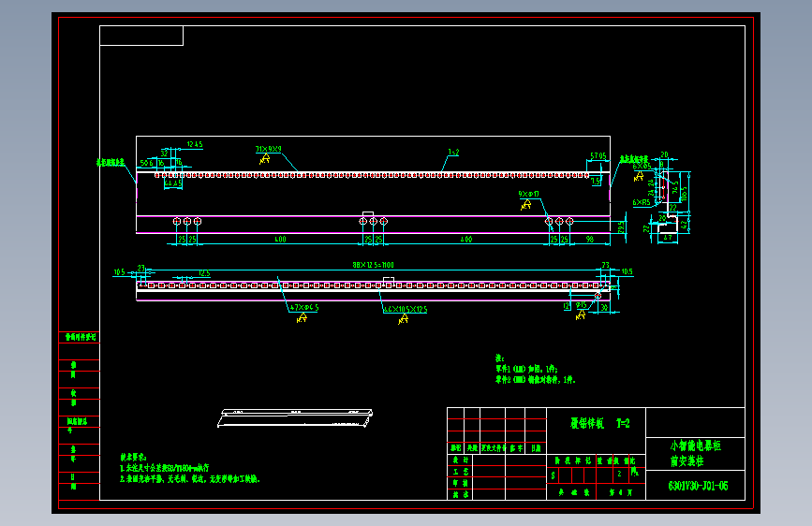Click the 50.6 dimension text
The width and height of the screenshot is (812, 526).
click(x=146, y=163)
